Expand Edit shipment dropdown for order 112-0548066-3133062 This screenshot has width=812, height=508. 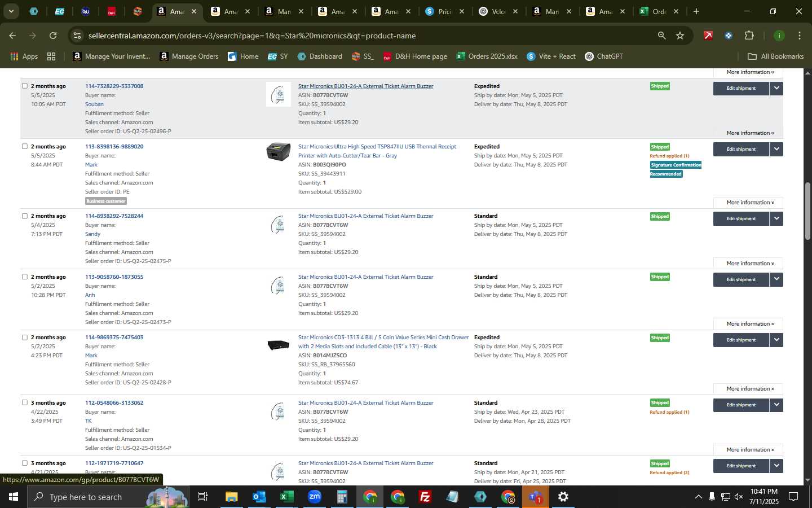pos(776,405)
